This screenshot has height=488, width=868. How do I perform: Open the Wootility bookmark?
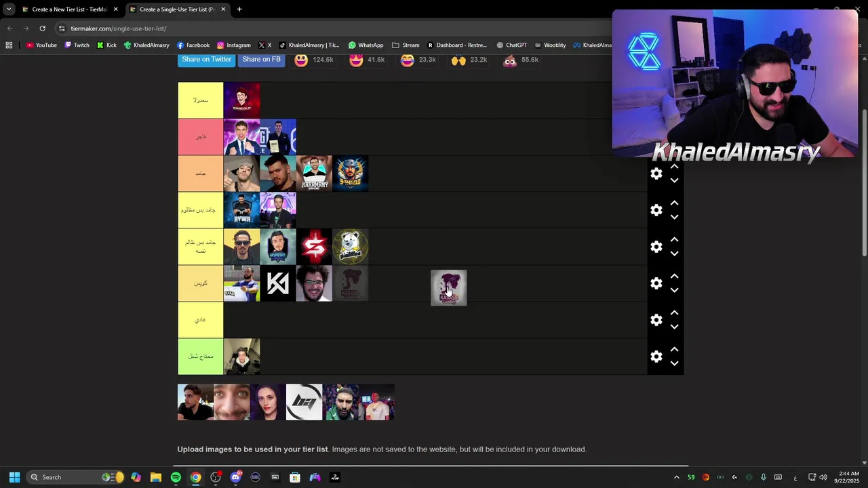point(550,45)
